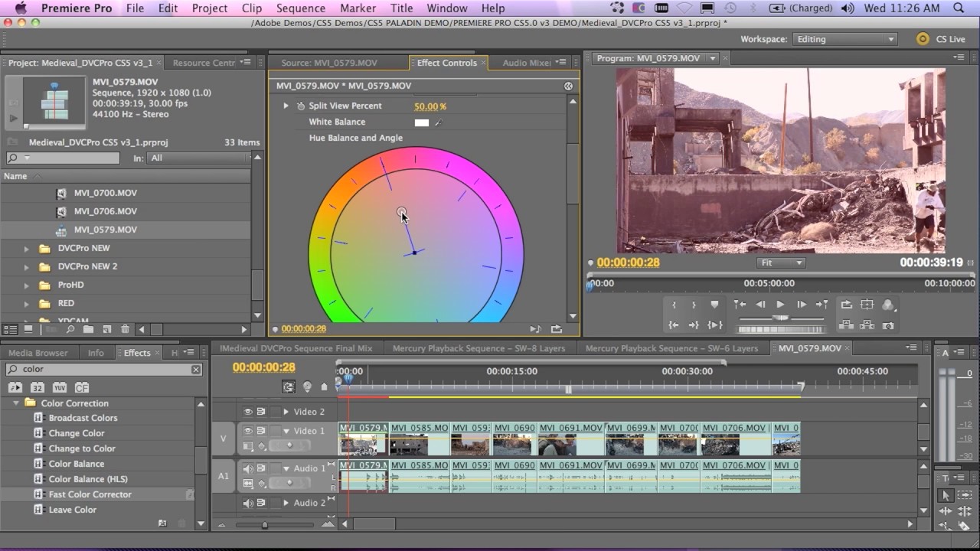
Task: Set In point in Program monitor
Action: (674, 305)
